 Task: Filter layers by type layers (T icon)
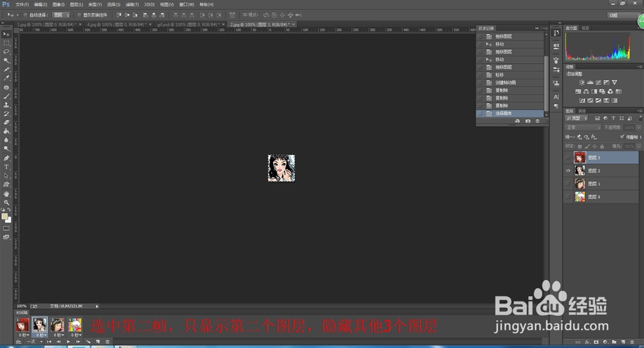tap(613, 118)
